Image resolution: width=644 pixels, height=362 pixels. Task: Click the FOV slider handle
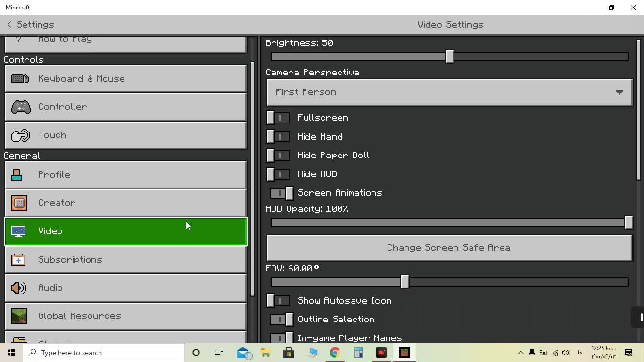[405, 282]
